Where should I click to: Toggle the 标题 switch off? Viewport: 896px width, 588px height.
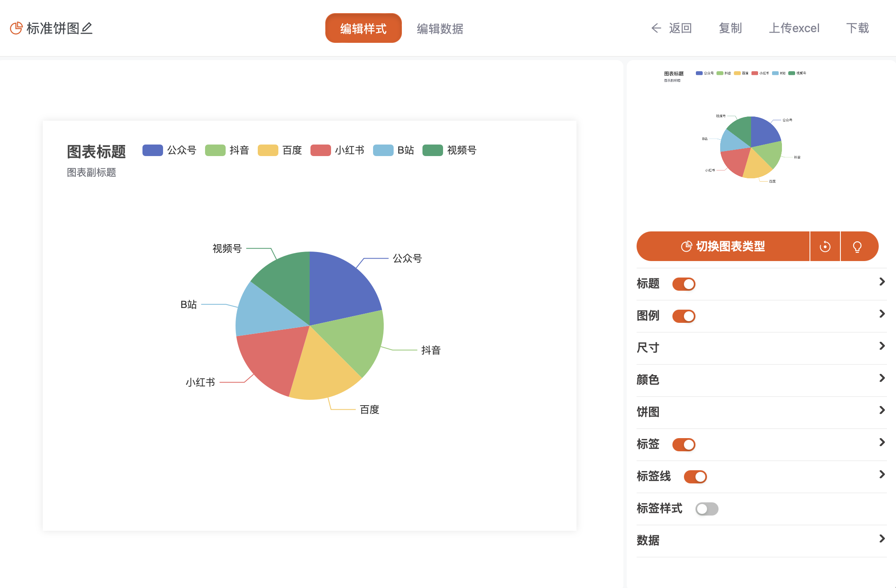(x=684, y=284)
